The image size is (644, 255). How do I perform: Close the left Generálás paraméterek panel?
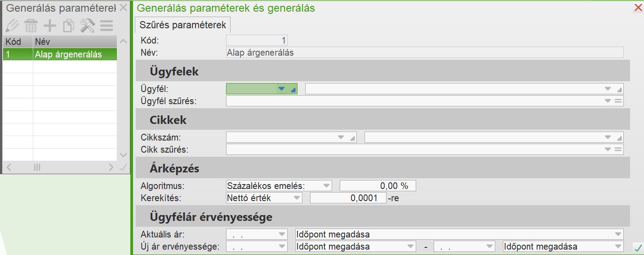pyautogui.click(x=123, y=8)
